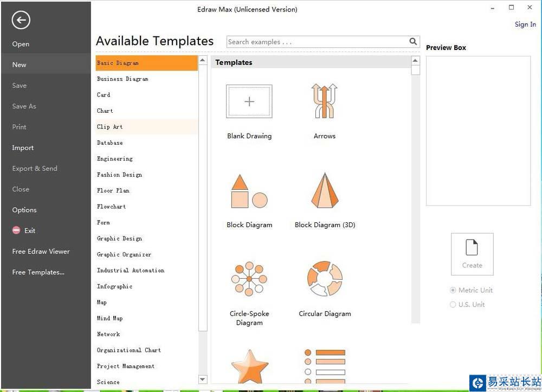The height and width of the screenshot is (392, 542).
Task: Select Project Management category
Action: point(146,366)
